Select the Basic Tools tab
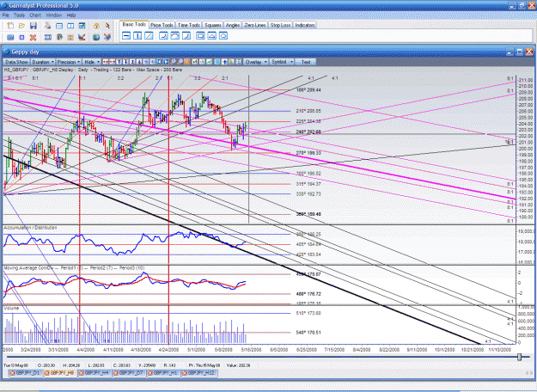This screenshot has height=392, width=537. 134,24
